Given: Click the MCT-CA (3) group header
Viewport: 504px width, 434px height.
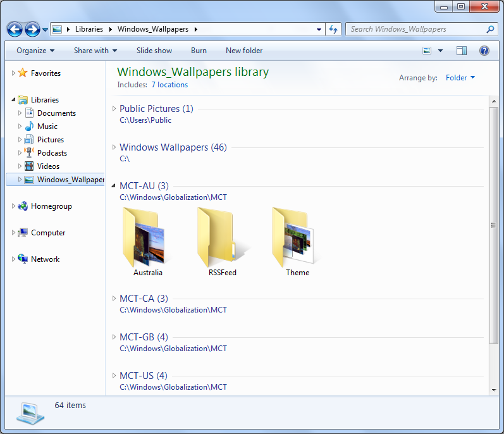Looking at the screenshot, I should point(144,299).
